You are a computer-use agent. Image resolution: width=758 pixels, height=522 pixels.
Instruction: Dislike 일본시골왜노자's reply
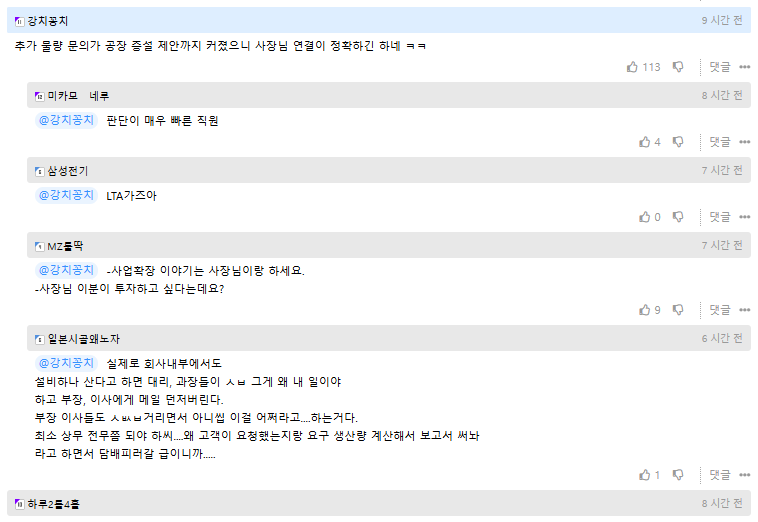pos(678,475)
